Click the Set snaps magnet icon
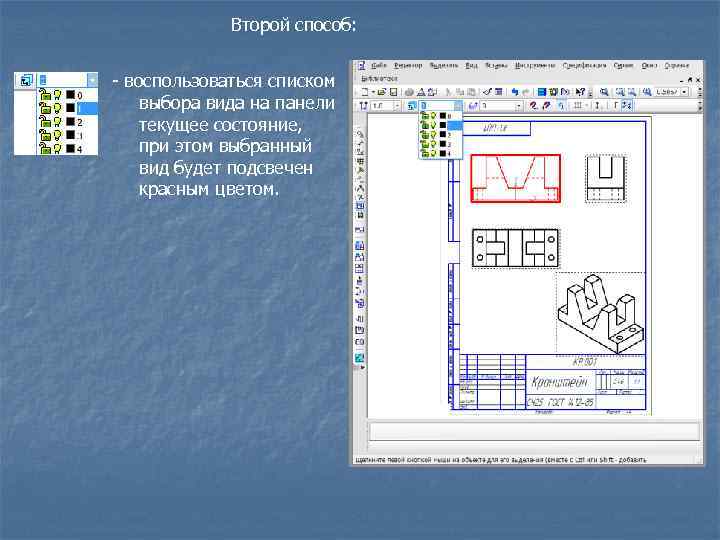This screenshot has width=720, height=540. coord(533,106)
